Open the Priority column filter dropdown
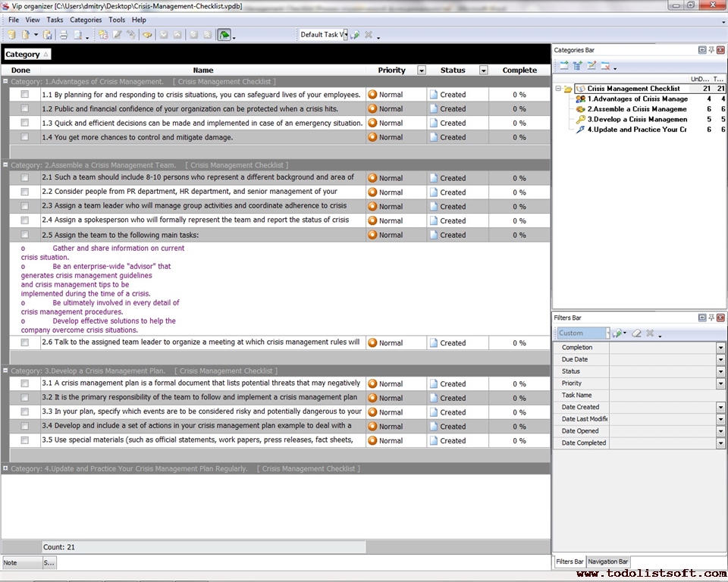Screen dimensions: 728x582 click(422, 70)
